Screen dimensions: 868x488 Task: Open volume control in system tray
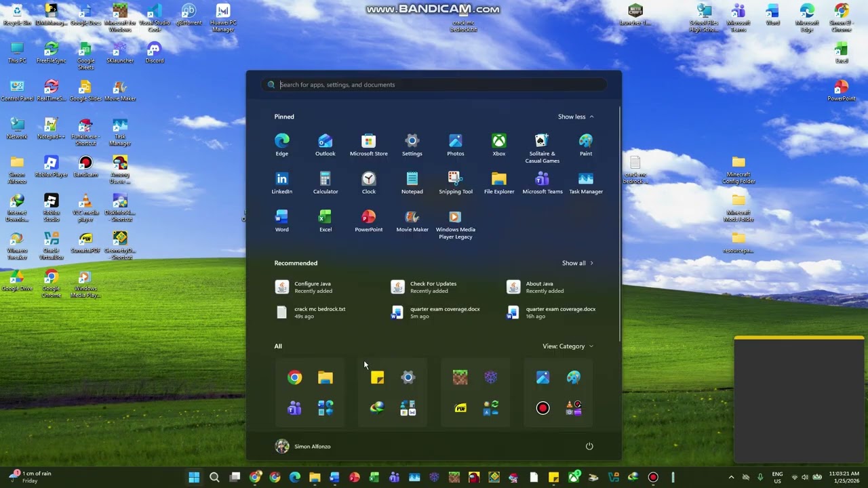(804, 477)
